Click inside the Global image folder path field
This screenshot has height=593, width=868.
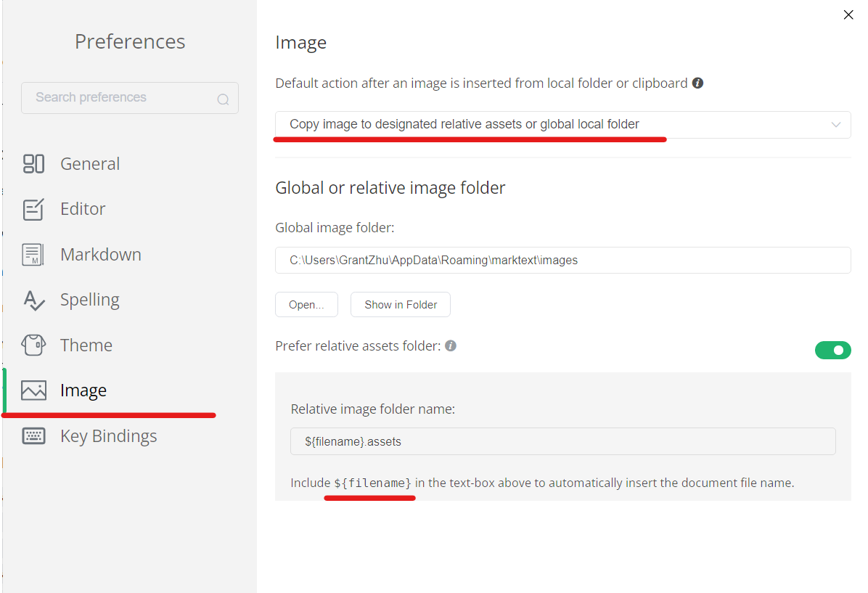click(562, 260)
